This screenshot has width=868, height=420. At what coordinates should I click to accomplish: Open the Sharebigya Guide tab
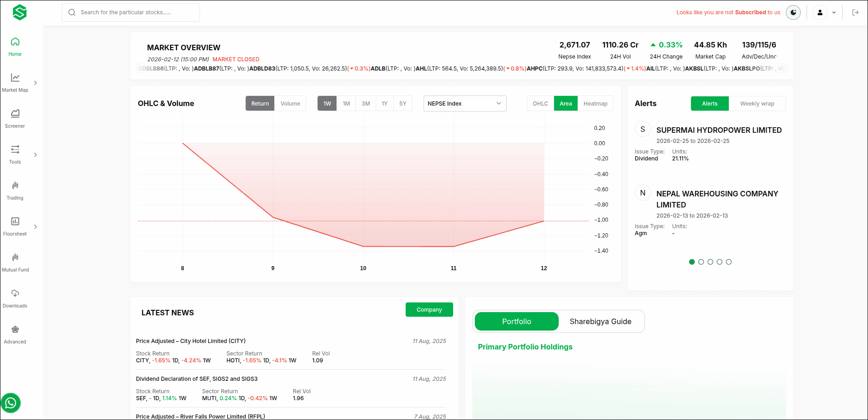point(600,321)
